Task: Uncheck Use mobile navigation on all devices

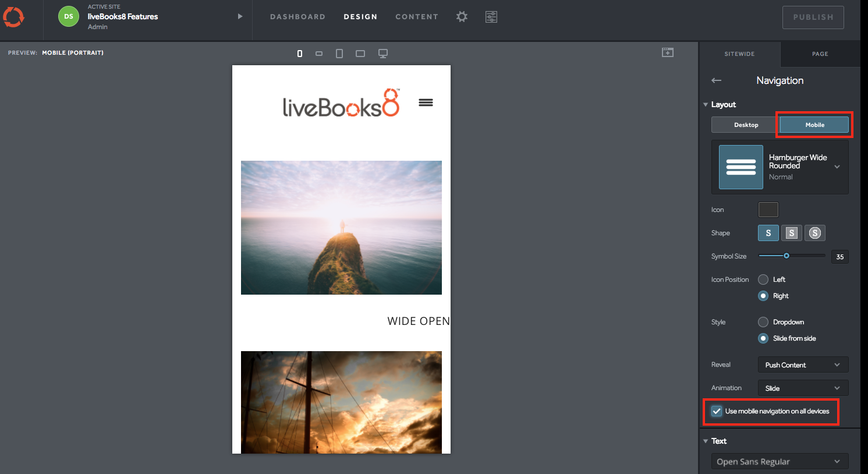Action: coord(717,411)
